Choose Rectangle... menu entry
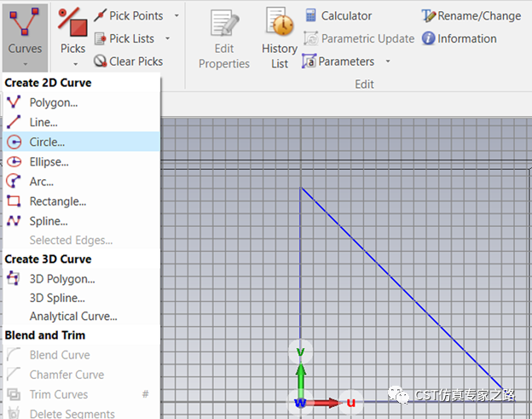532x419 pixels. pyautogui.click(x=82, y=201)
